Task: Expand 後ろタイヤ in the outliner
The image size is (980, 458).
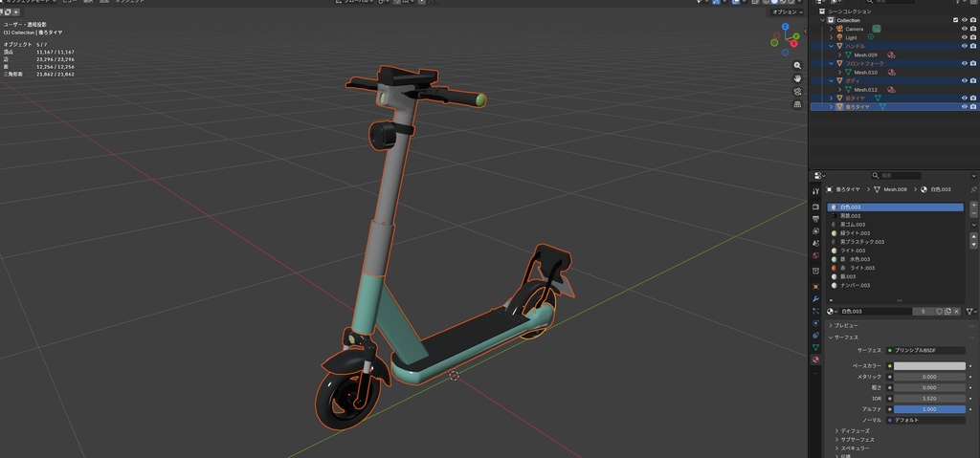Action: [x=832, y=107]
